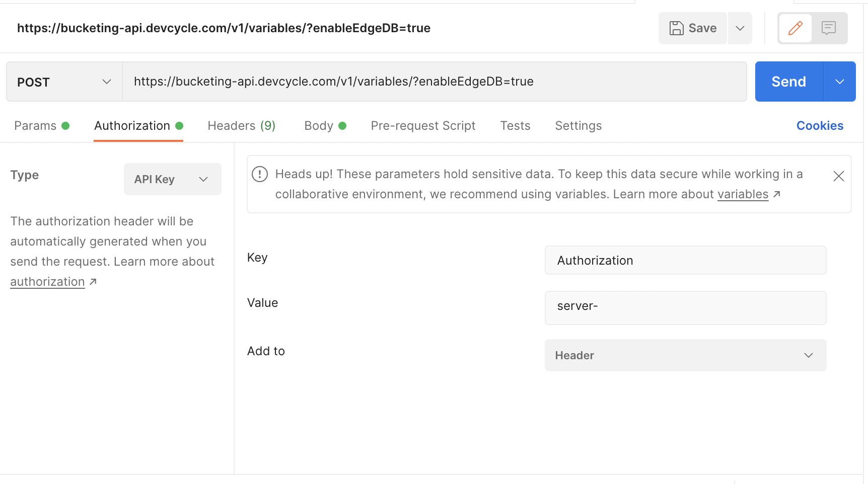Open the Body tab
Screen dimensions: 868x484
tap(319, 126)
